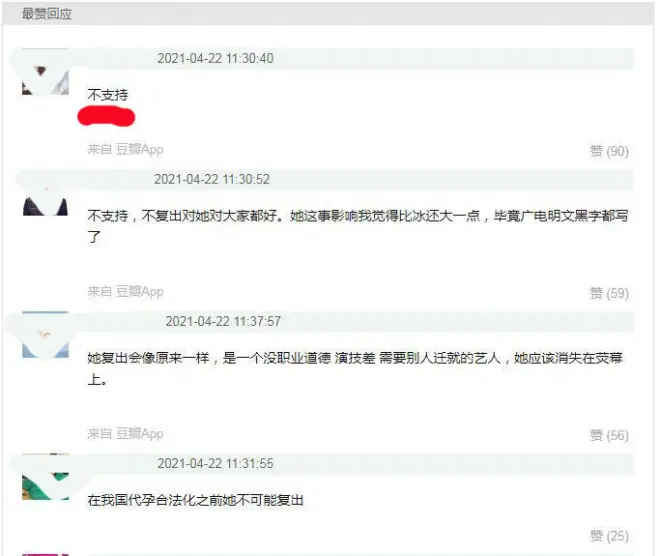Screen dimensions: 660x556
Task: Click the red scribbled mark under 不支持
Action: pos(106,117)
